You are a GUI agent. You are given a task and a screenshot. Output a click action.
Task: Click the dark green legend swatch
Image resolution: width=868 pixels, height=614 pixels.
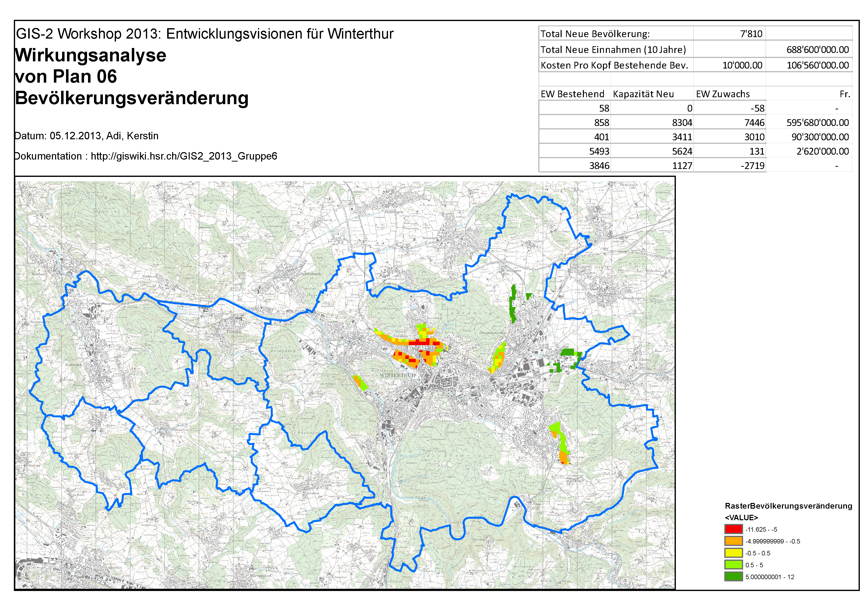coord(733,577)
